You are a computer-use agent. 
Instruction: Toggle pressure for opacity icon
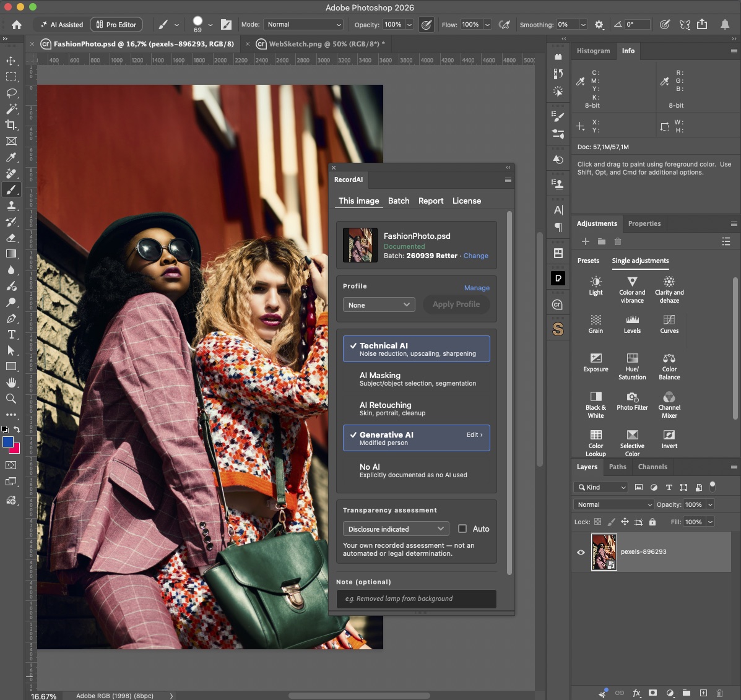click(427, 25)
